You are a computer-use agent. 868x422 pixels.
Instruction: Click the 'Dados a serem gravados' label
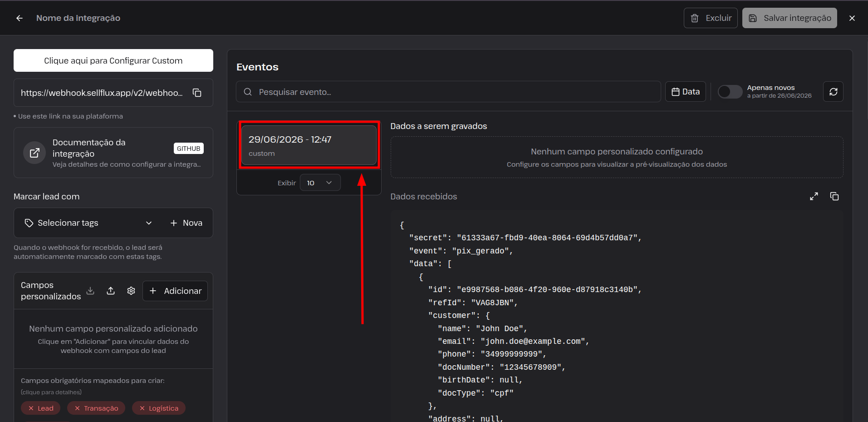tap(438, 126)
